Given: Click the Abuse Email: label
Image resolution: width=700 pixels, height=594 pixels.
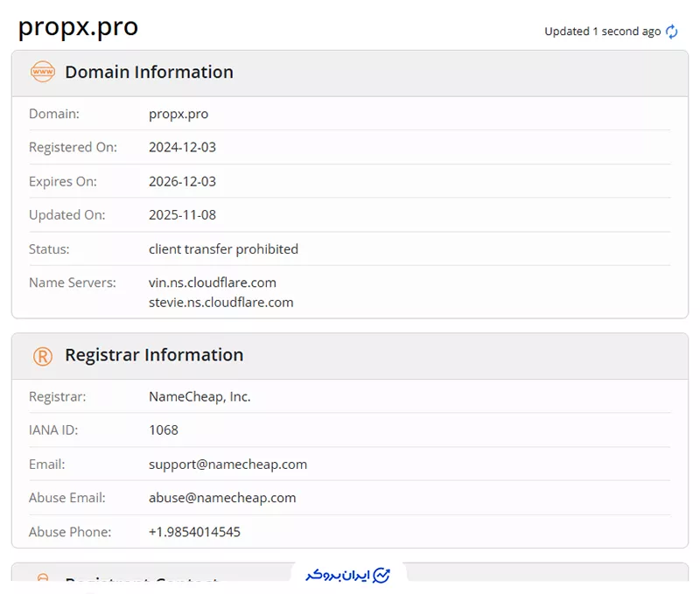Looking at the screenshot, I should tap(67, 498).
